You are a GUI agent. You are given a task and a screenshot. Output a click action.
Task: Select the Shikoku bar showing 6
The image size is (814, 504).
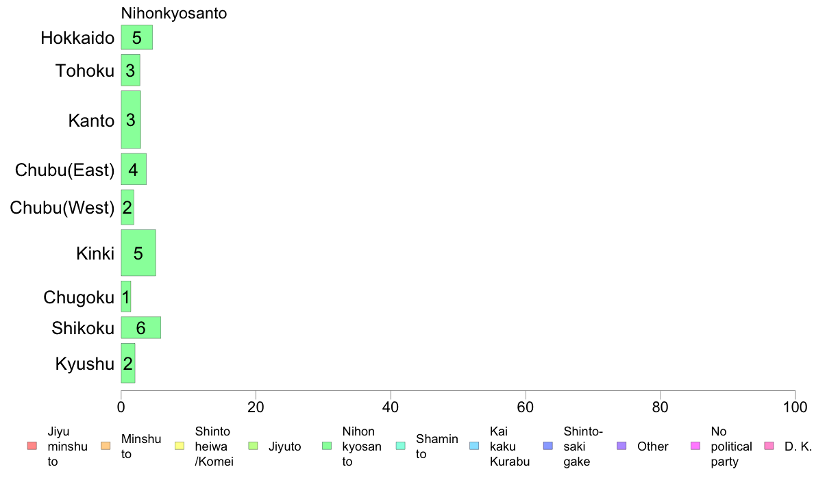[140, 327]
